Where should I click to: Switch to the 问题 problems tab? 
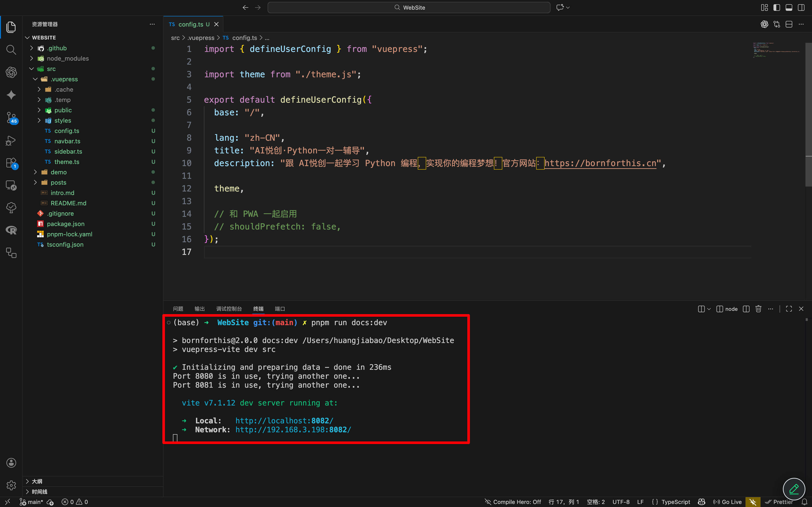pyautogui.click(x=178, y=309)
